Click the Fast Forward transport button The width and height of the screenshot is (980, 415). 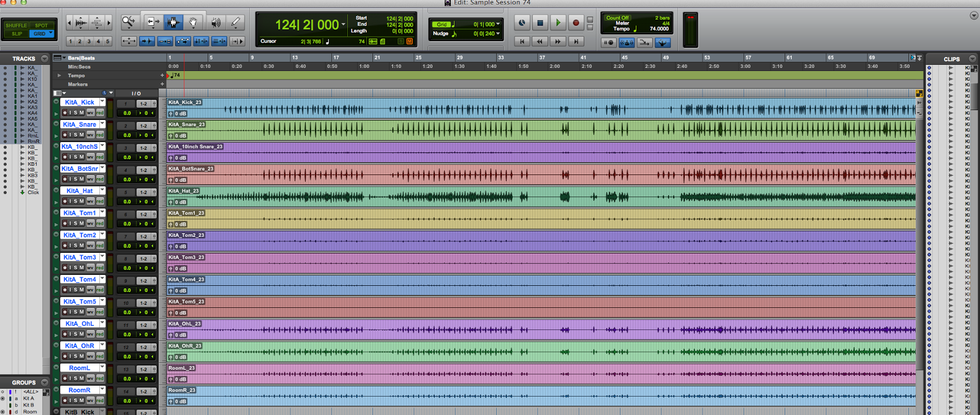(x=557, y=42)
